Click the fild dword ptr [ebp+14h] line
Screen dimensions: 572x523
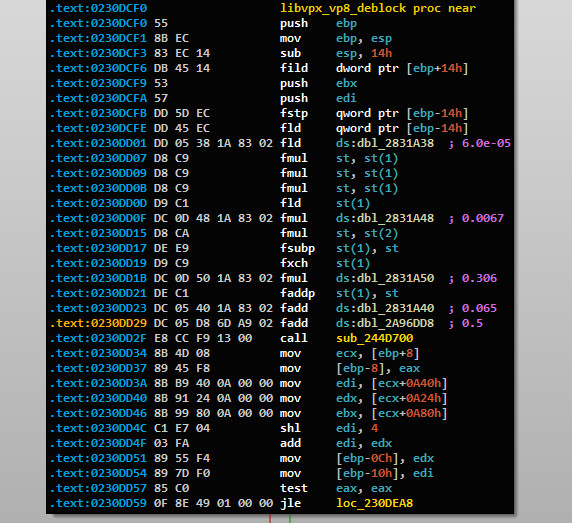point(374,68)
